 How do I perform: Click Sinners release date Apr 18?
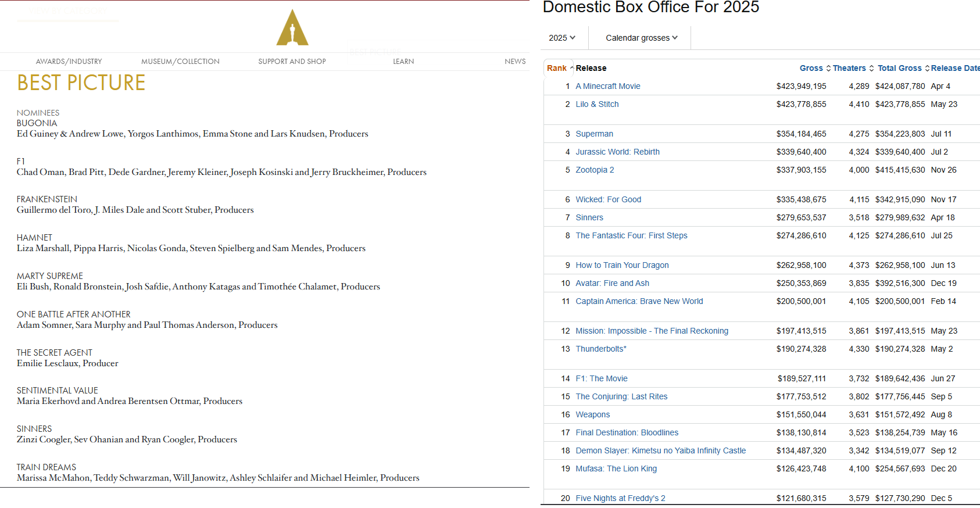[943, 217]
